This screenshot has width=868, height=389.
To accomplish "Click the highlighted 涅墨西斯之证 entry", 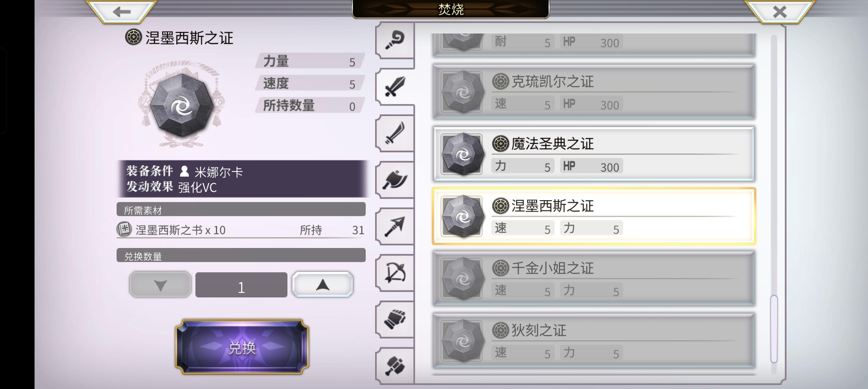I will pos(594,216).
